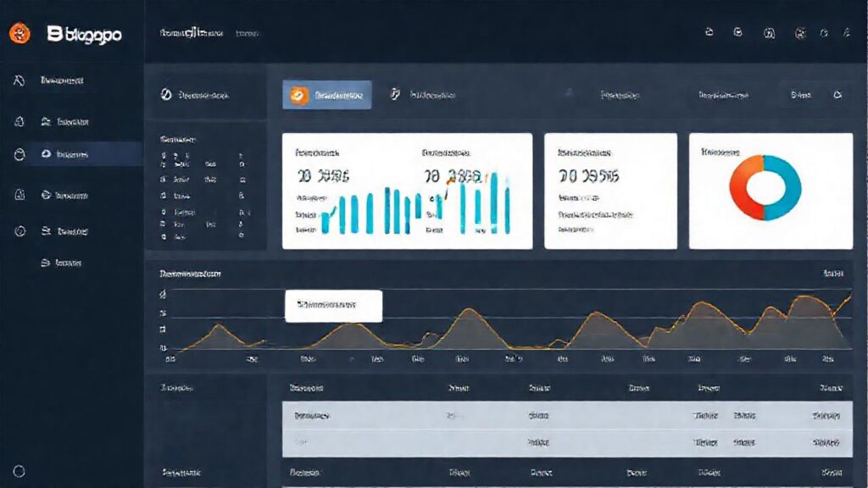The image size is (868, 488).
Task: Click the orange and blue donut chart
Action: pos(765,187)
